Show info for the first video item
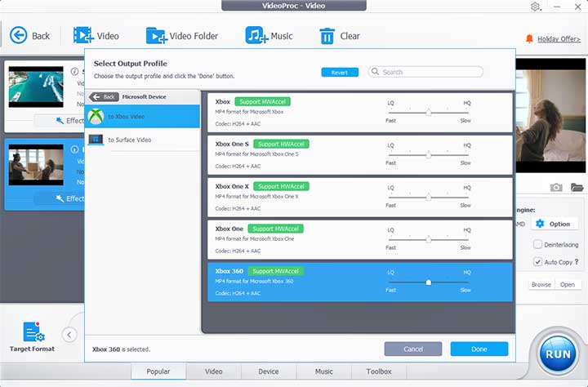The height and width of the screenshot is (387, 588). pyautogui.click(x=74, y=71)
